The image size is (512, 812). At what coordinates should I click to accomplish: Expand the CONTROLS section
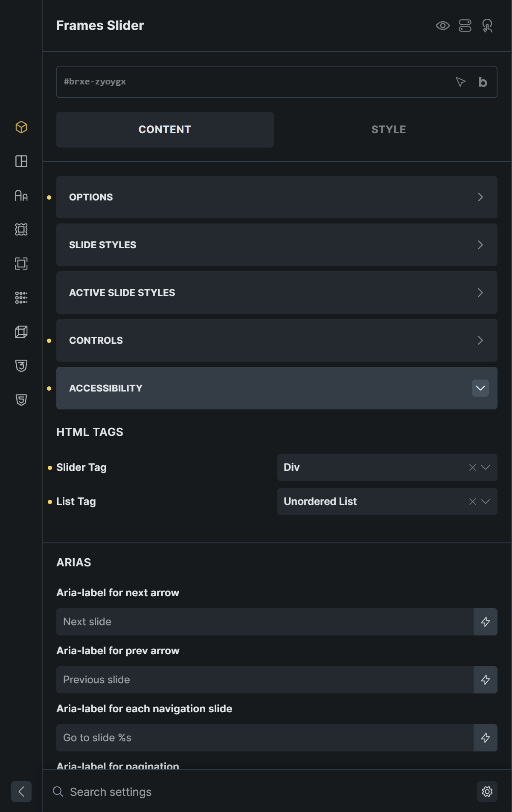point(277,340)
